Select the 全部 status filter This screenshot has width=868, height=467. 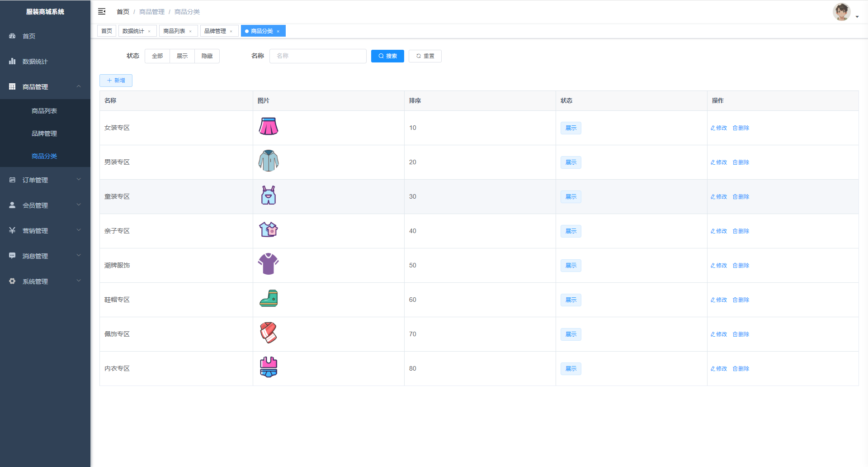tap(157, 56)
